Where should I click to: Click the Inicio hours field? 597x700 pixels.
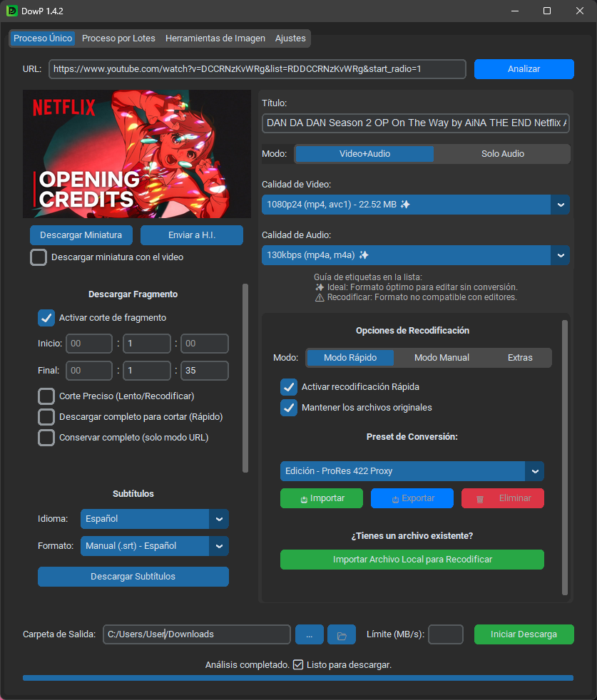(89, 344)
